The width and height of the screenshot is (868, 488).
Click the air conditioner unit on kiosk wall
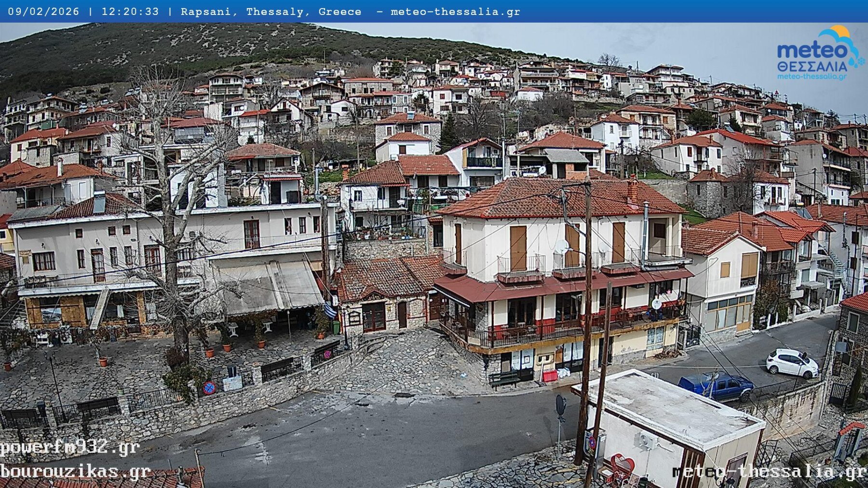646,440
